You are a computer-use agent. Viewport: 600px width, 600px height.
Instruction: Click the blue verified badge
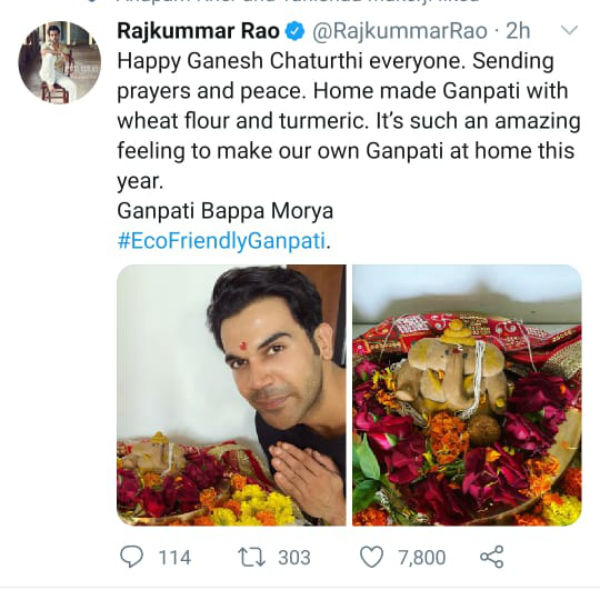(296, 31)
